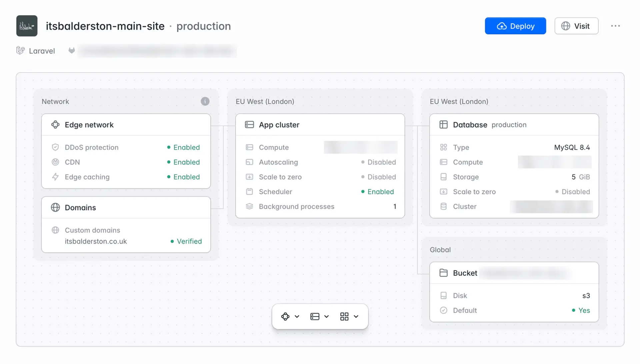Open the Edge network card title
Viewport: 640px width, 364px height.
click(x=89, y=125)
